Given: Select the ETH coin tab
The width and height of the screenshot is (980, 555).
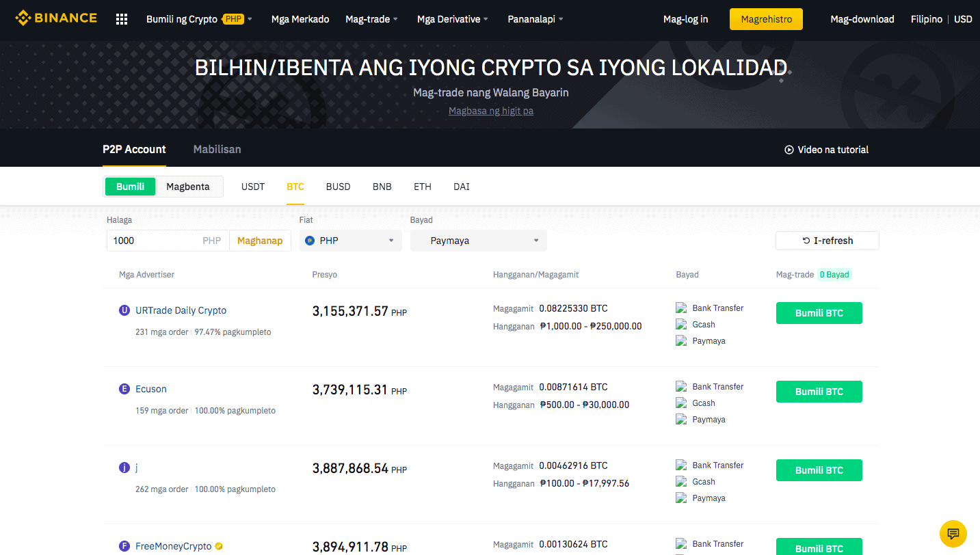Looking at the screenshot, I should tap(423, 187).
